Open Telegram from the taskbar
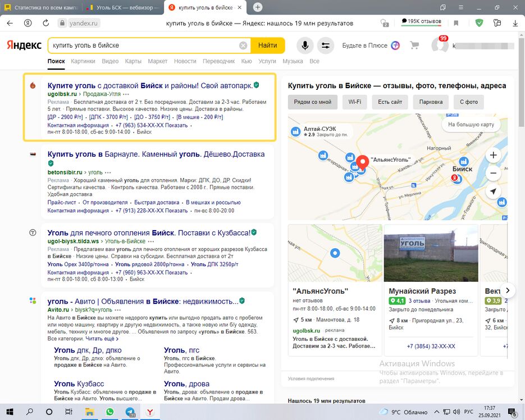Viewport: 525px width, 420px height. 130,412
